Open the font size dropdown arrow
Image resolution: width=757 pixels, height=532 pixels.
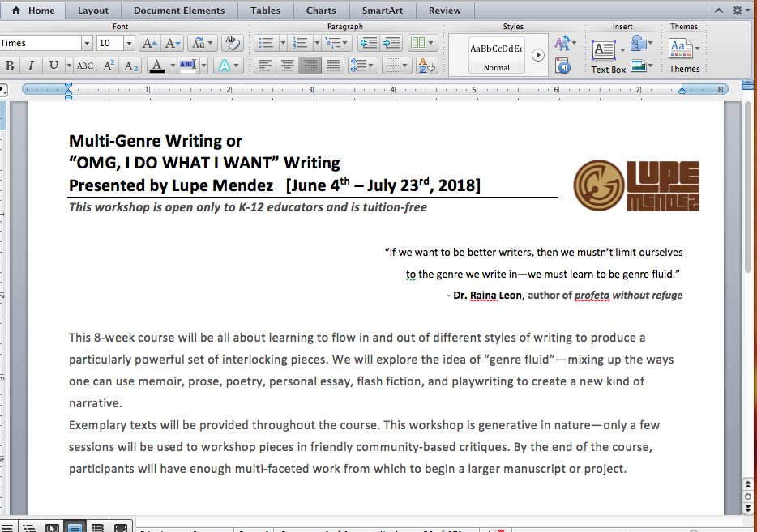[x=129, y=44]
